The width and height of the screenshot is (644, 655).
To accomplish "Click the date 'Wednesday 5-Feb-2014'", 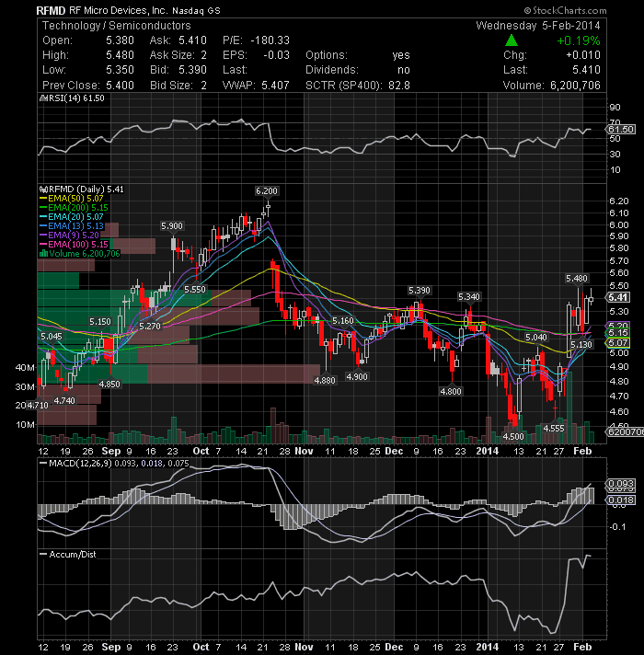I will click(x=538, y=26).
